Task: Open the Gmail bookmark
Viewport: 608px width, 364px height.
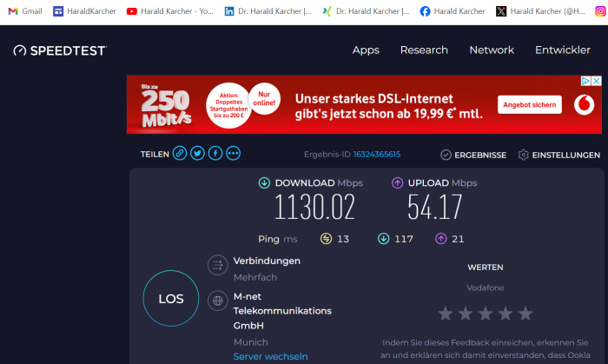Action: [25, 11]
